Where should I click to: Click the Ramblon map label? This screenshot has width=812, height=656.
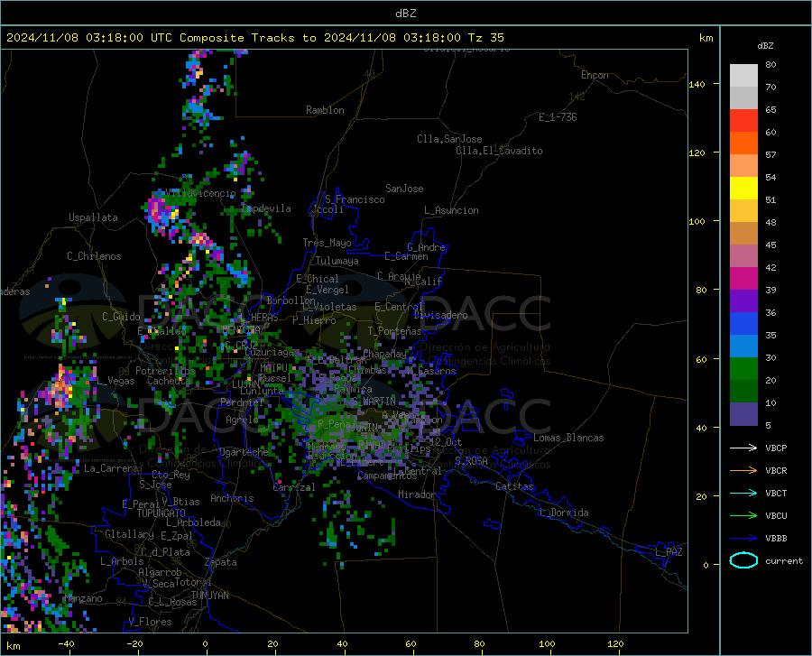pyautogui.click(x=325, y=110)
